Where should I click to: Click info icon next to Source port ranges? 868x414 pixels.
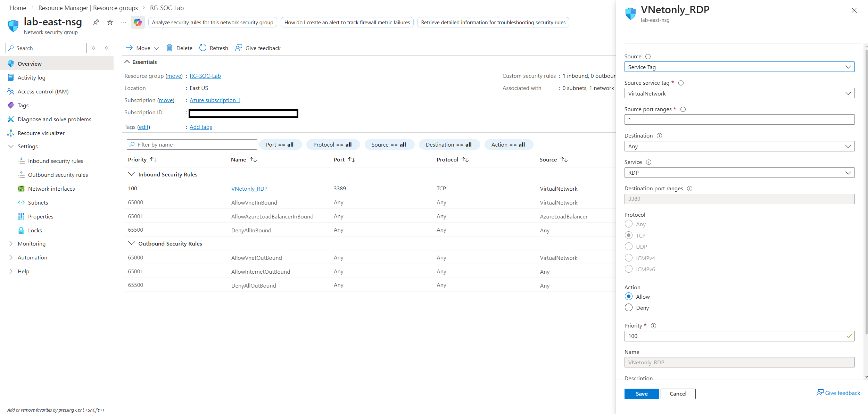683,109
